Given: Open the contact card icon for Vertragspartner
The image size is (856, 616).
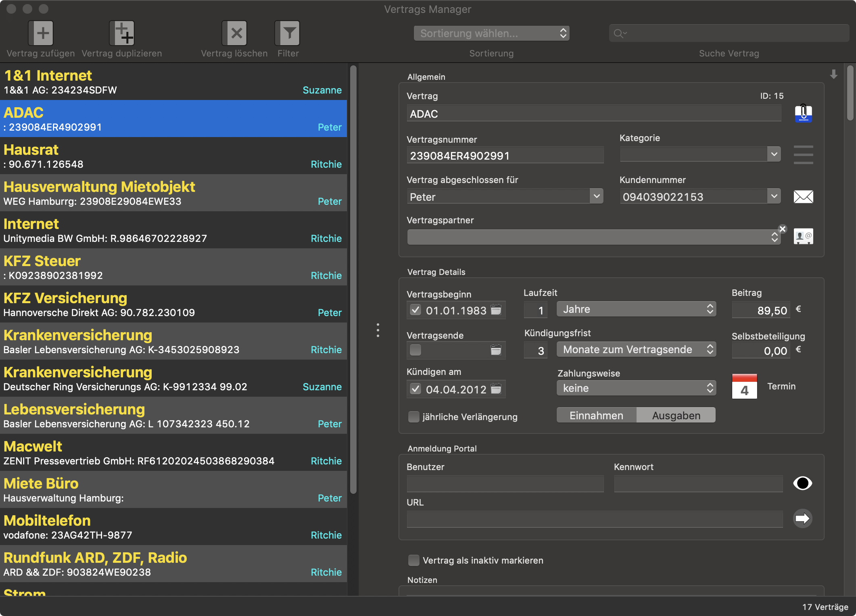Looking at the screenshot, I should 803,237.
